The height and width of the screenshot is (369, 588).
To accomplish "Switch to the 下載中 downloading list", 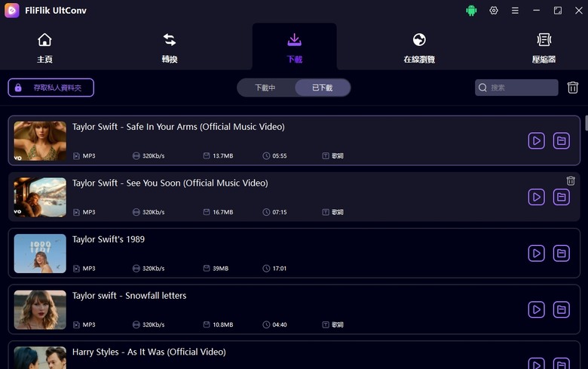I will click(x=265, y=88).
